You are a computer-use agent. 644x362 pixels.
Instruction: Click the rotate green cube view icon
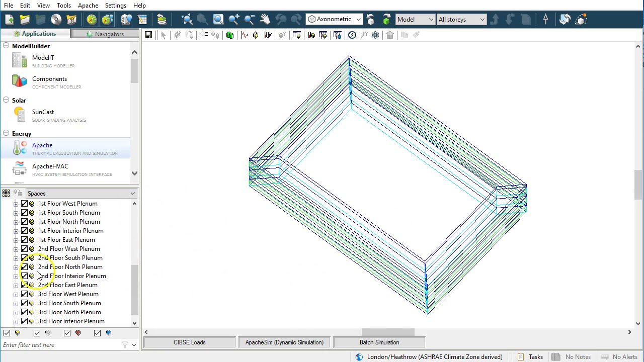[386, 20]
